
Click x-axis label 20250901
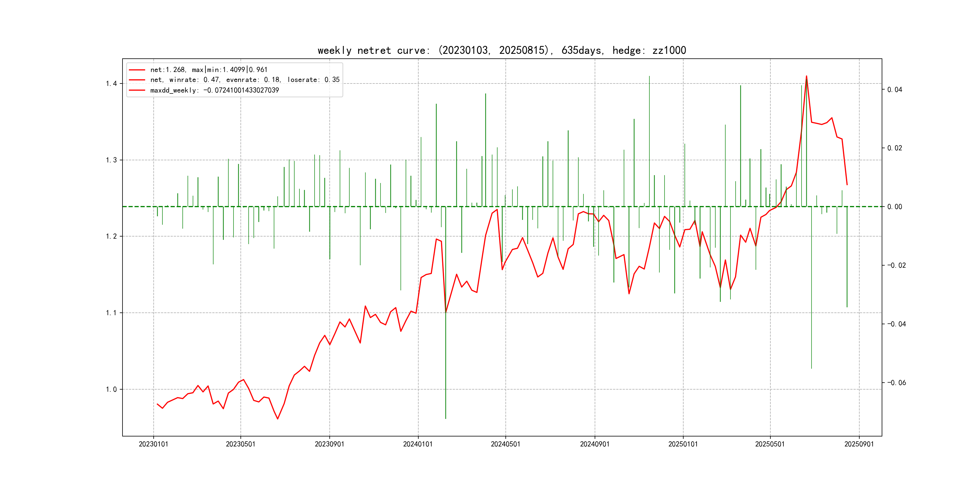click(859, 444)
